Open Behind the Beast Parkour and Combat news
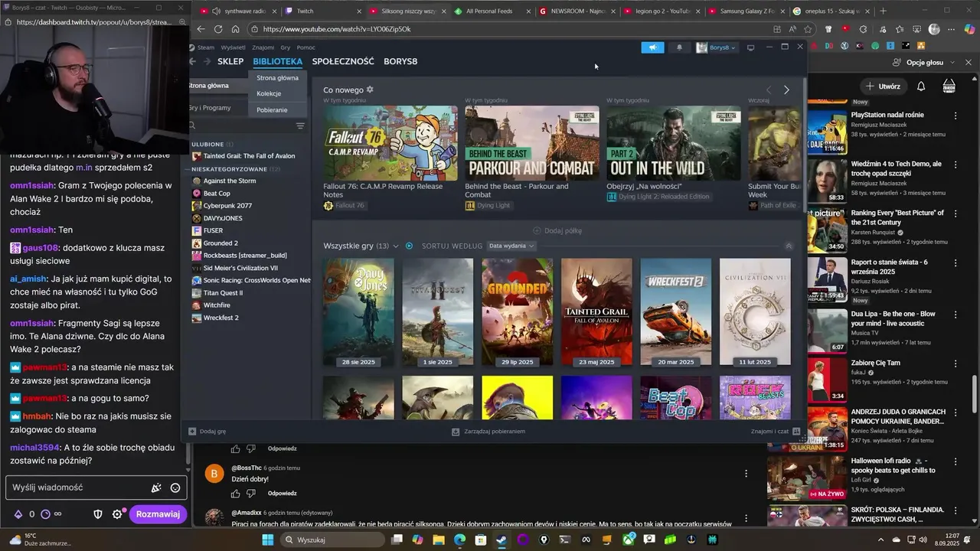 click(532, 144)
